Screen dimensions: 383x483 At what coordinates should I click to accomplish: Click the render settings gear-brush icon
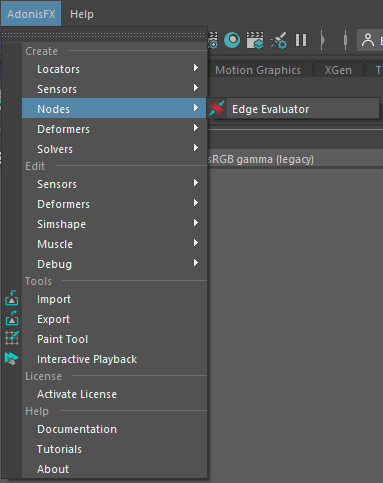pyautogui.click(x=279, y=40)
